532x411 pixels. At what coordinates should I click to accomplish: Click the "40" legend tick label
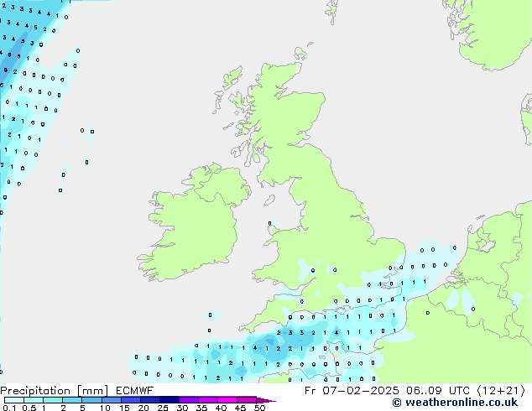[x=221, y=408]
